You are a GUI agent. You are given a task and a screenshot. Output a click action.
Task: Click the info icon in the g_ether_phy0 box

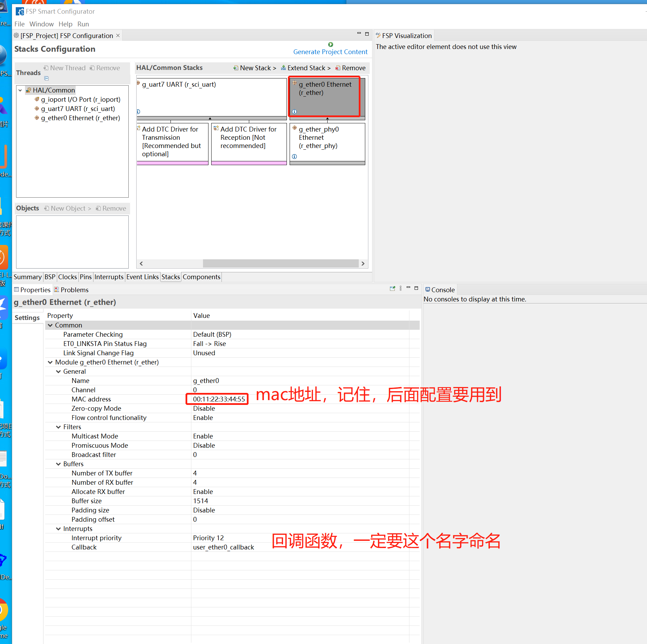(294, 157)
